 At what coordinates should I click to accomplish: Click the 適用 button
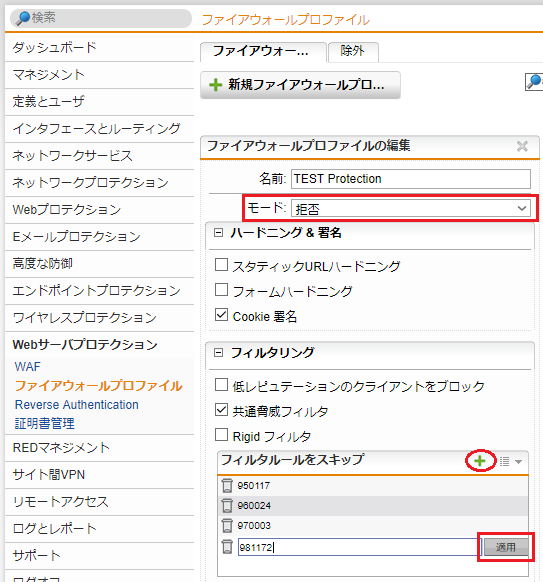click(506, 547)
